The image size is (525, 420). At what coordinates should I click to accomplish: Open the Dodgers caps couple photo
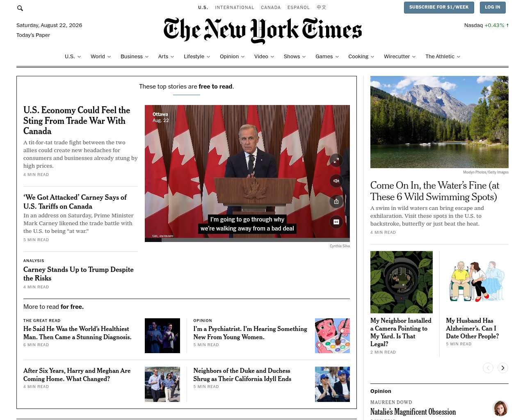click(x=332, y=384)
